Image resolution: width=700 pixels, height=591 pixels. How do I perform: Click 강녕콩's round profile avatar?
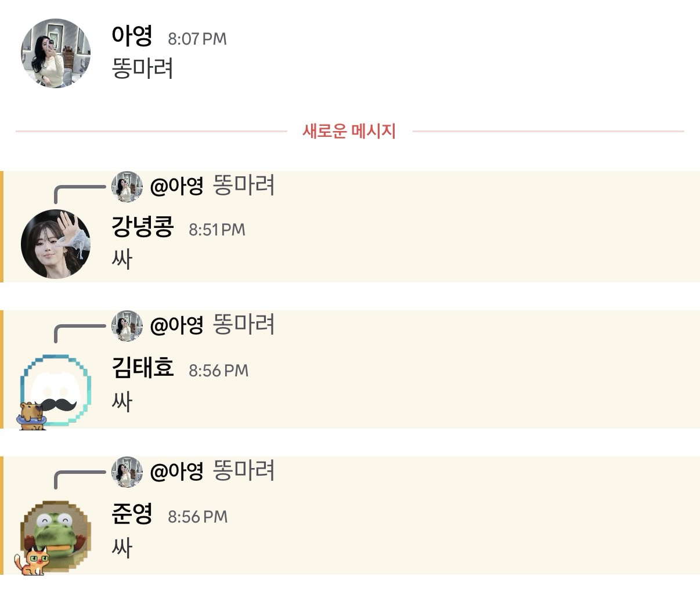(x=56, y=244)
